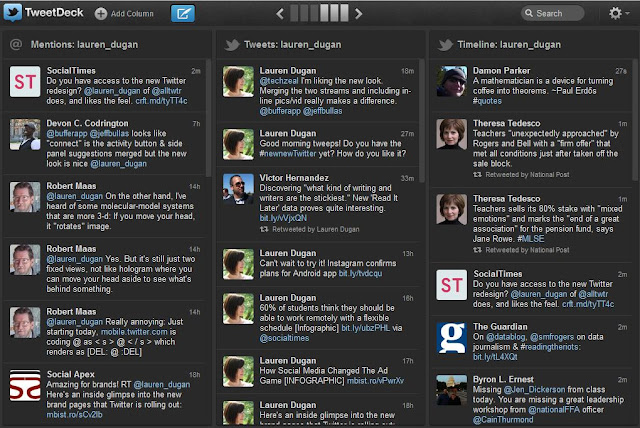Select the Mentions: lauren_dugan column header
The image size is (640, 428).
[84, 44]
